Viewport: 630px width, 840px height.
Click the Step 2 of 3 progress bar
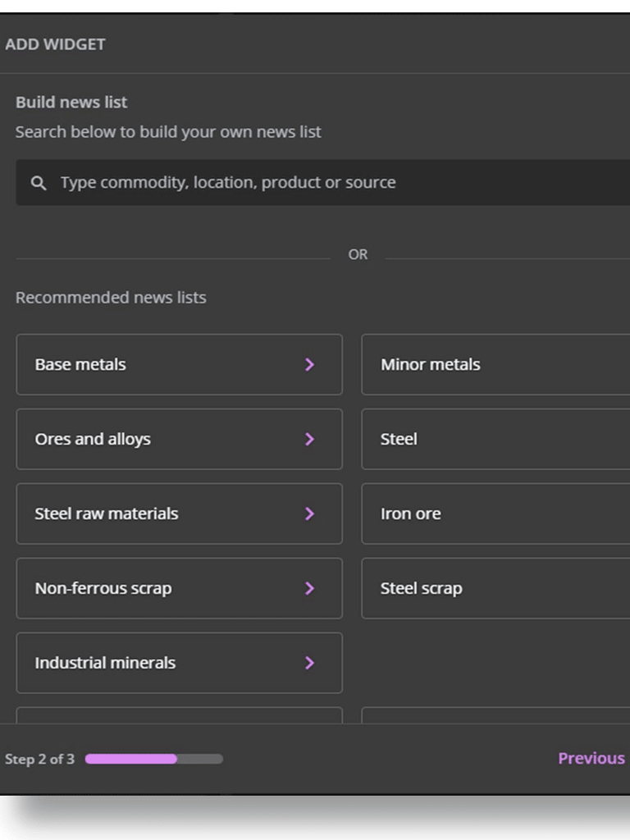pyautogui.click(x=153, y=760)
